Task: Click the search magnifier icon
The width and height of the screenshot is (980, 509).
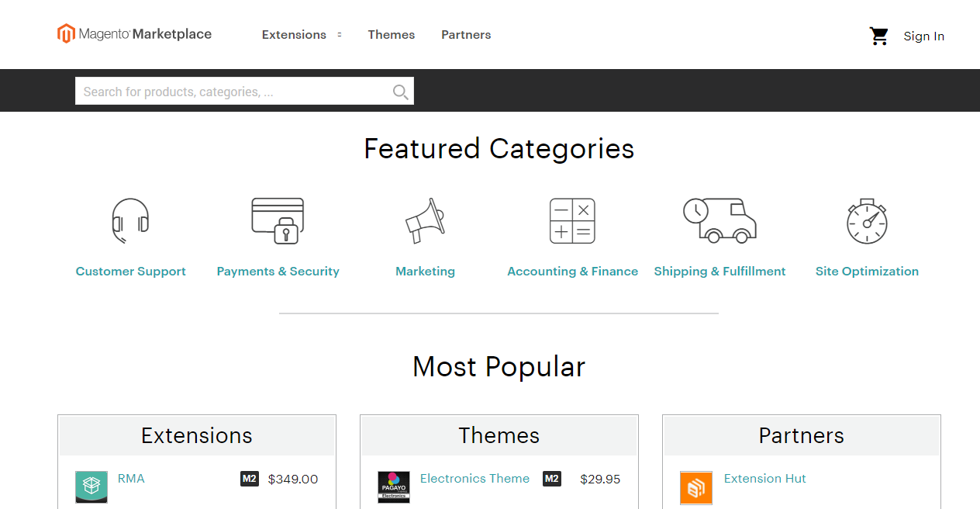Action: (400, 92)
